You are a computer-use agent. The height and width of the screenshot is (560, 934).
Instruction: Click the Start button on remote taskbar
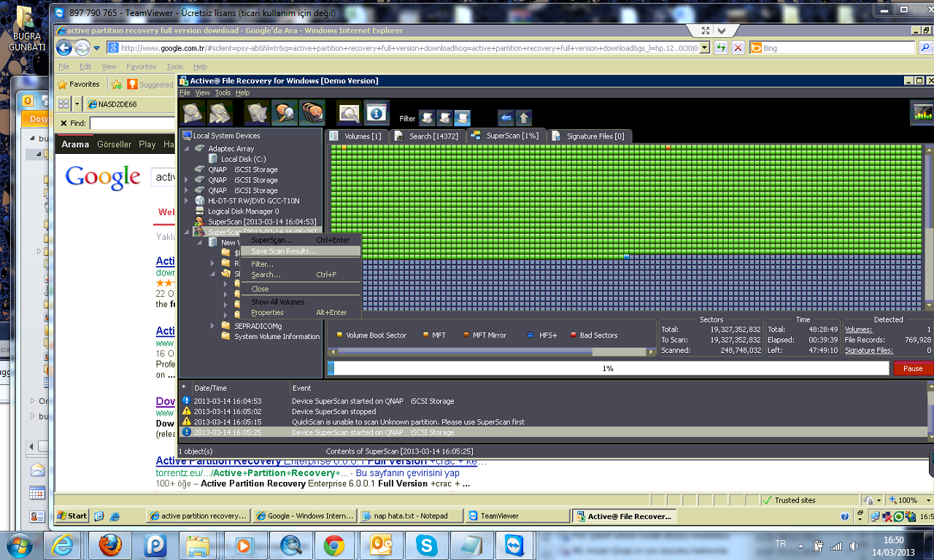tap(72, 516)
